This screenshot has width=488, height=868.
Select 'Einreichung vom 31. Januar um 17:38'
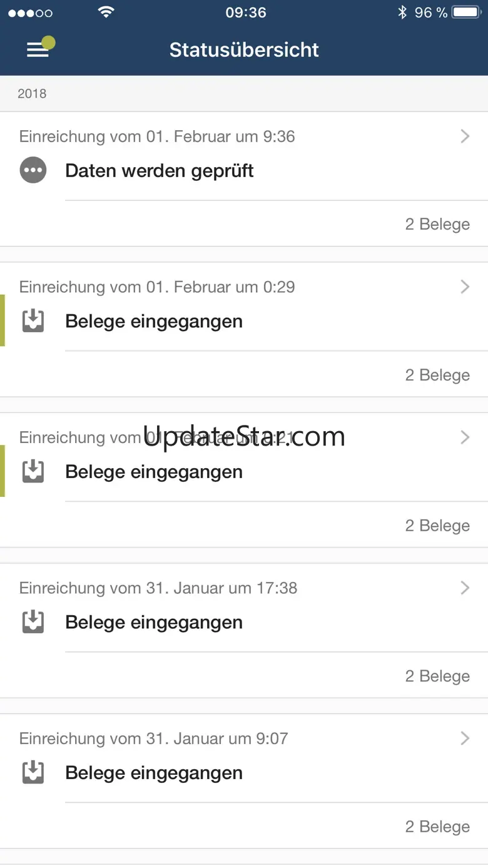(x=158, y=588)
